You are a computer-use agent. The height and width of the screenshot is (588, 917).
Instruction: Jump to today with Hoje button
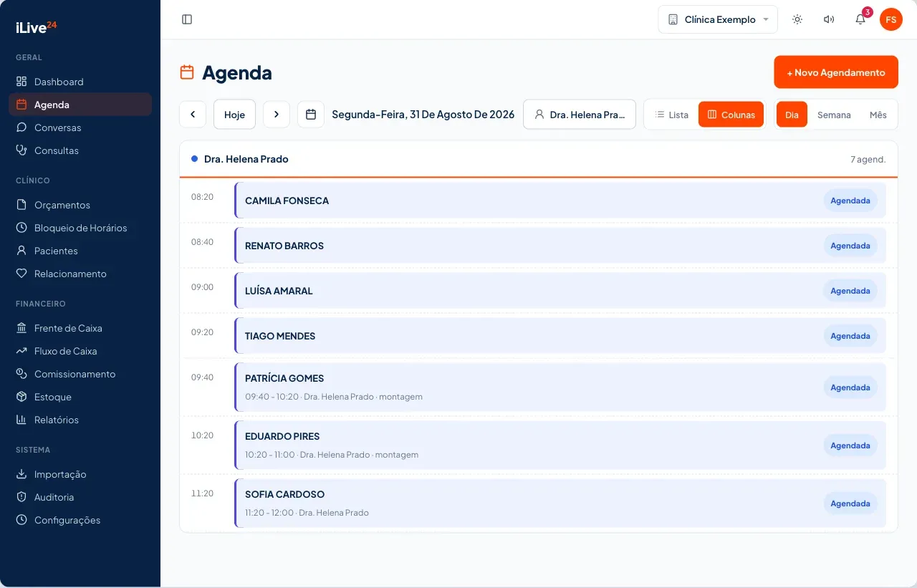pos(234,115)
